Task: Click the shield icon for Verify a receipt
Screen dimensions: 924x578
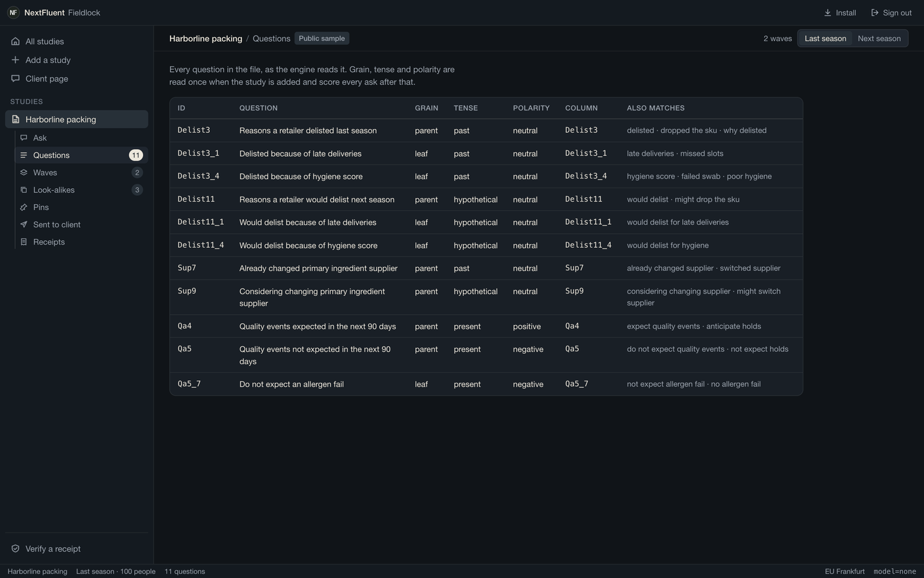Action: [15, 549]
